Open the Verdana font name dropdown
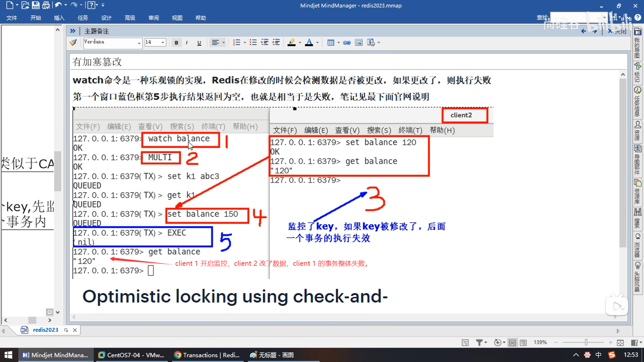Viewport: 644px width, 362px height. point(139,43)
